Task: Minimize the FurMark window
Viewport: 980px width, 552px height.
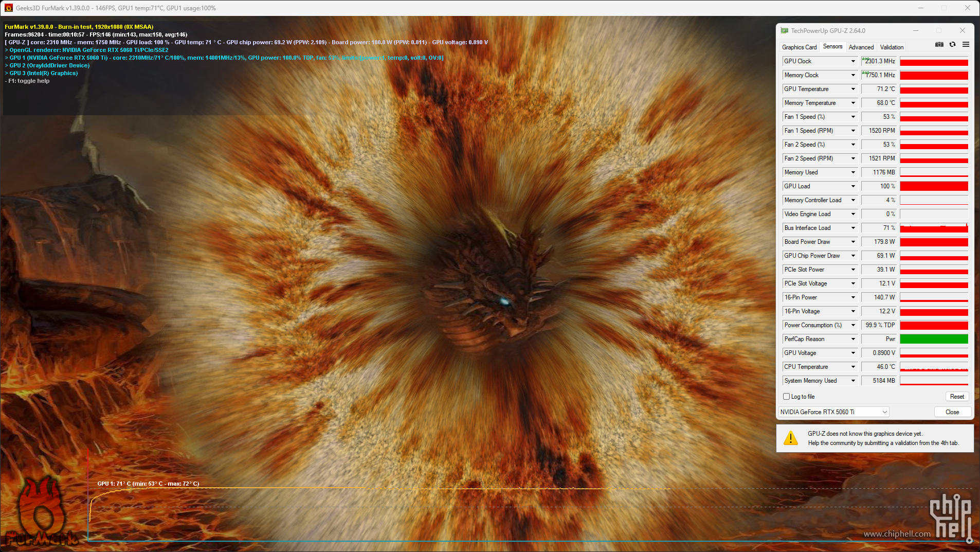Action: click(x=920, y=8)
